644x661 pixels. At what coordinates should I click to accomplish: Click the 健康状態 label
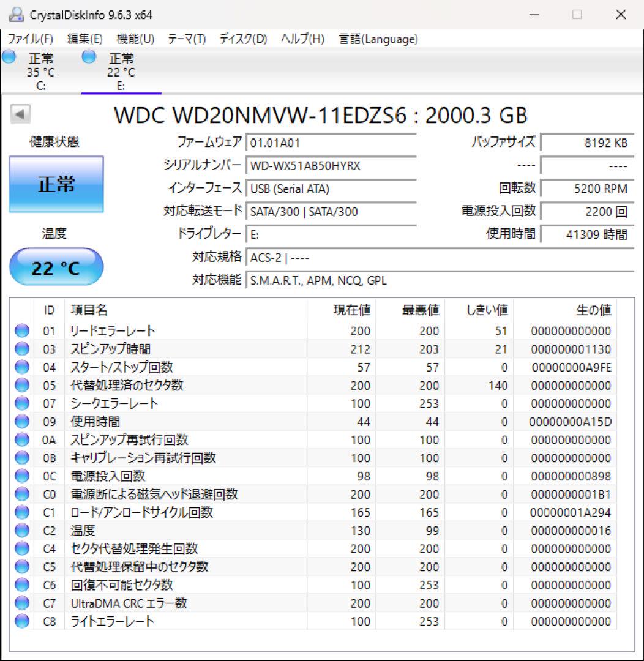tap(54, 142)
